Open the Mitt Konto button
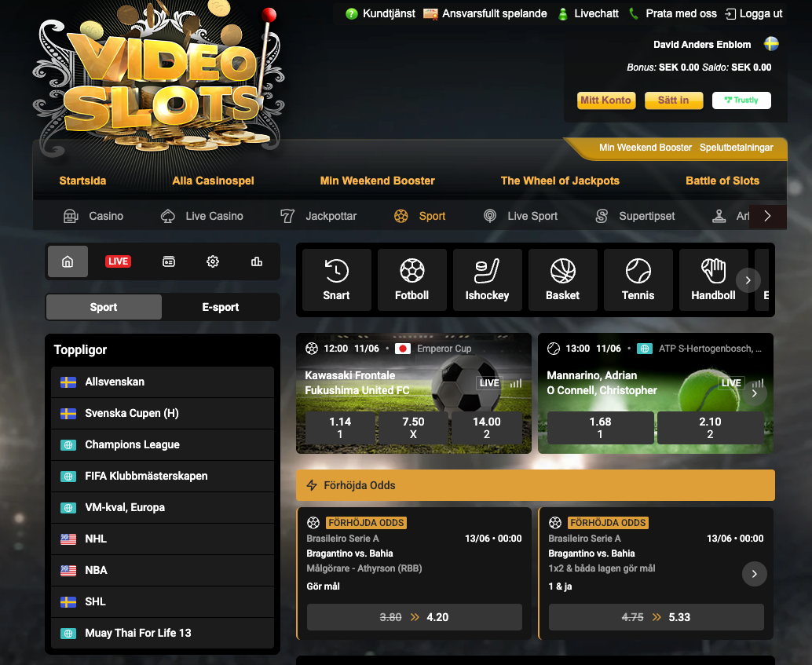This screenshot has width=812, height=665. (606, 100)
